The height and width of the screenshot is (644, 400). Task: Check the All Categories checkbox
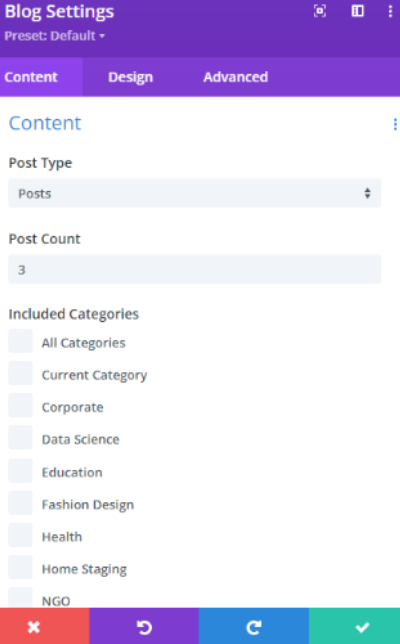tap(21, 341)
